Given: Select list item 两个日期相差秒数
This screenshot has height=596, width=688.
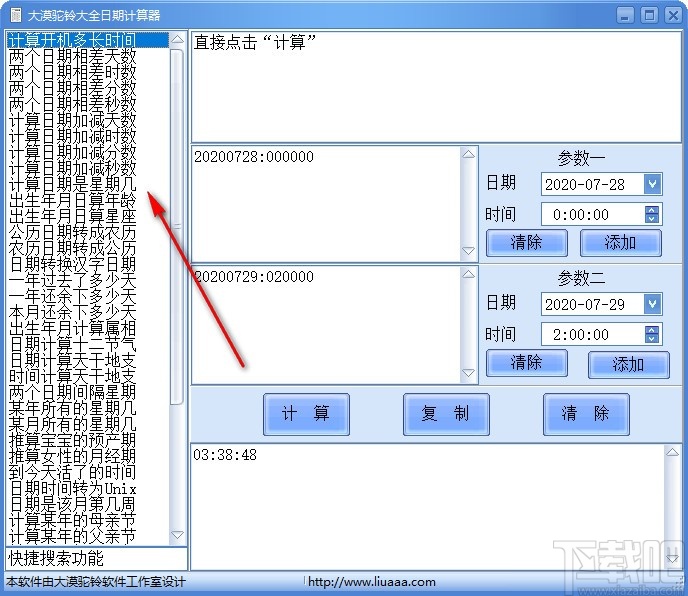Looking at the screenshot, I should 88,104.
